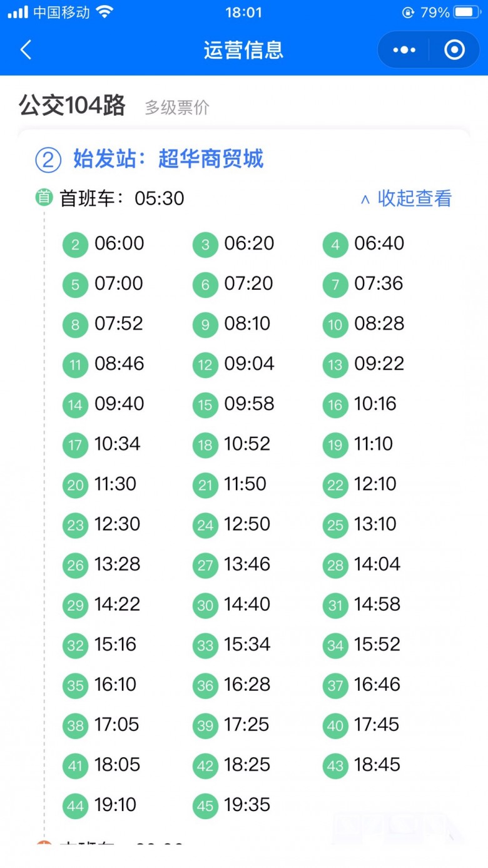
Task: Tap departure badge number 33
Action: click(206, 645)
